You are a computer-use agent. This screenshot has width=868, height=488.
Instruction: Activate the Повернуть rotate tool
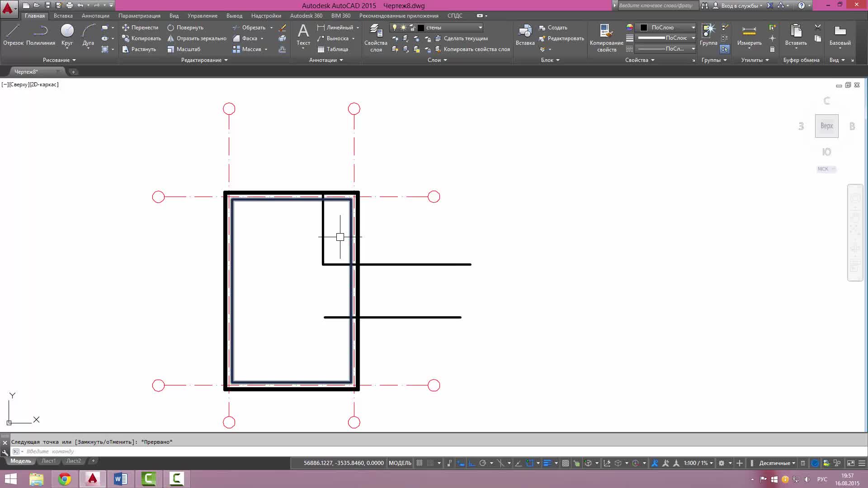[x=185, y=28]
